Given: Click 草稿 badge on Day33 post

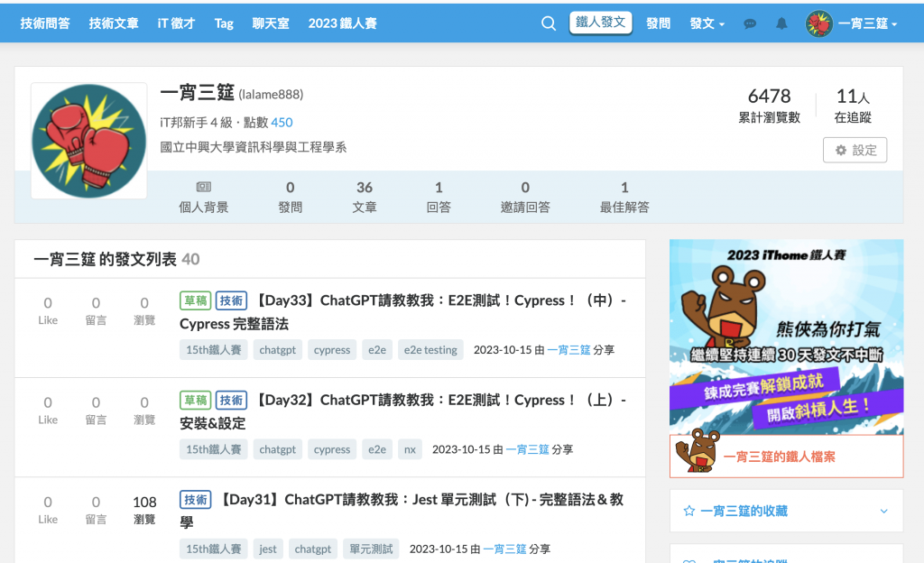Looking at the screenshot, I should point(196,301).
